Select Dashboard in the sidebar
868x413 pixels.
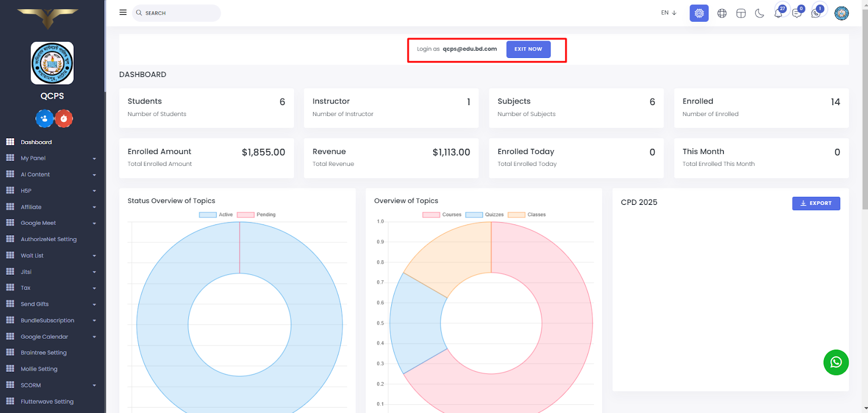click(36, 142)
